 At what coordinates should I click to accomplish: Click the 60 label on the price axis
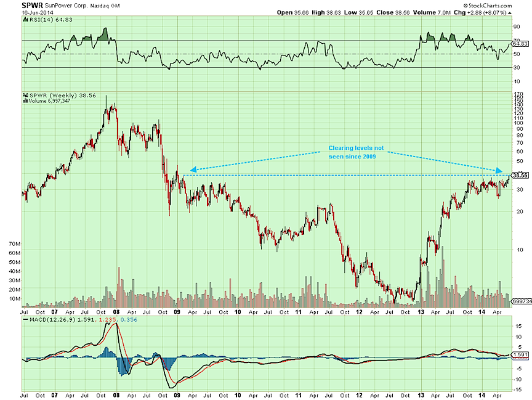[520, 152]
